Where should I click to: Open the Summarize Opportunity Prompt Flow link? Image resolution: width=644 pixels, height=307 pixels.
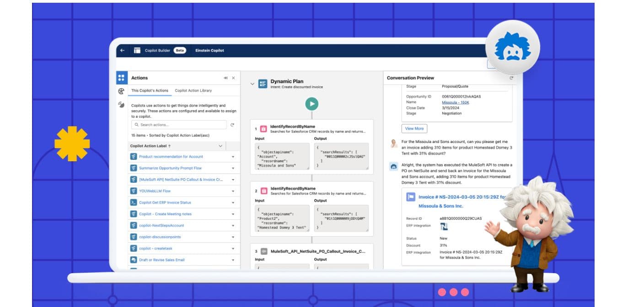[x=171, y=168]
